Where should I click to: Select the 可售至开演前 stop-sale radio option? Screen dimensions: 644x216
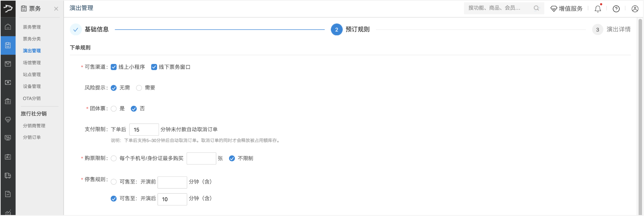click(114, 182)
